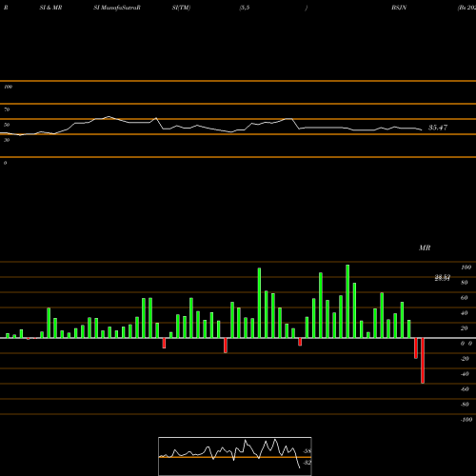Click the -40 label on the MR axis
476x476 pixels.
465,374
